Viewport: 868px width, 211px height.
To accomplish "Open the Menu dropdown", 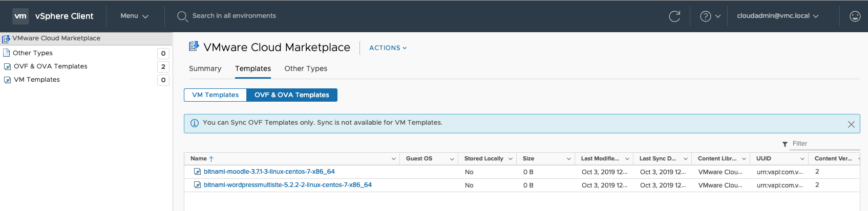I will point(134,16).
